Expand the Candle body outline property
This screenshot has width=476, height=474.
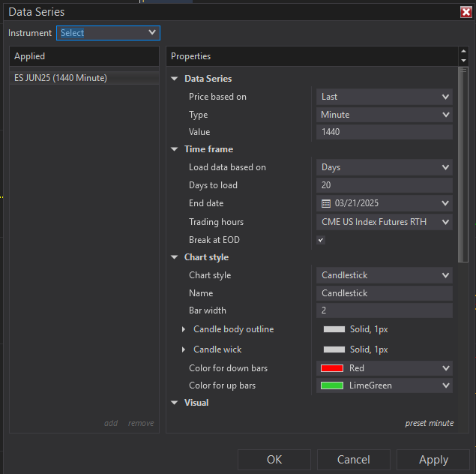pyautogui.click(x=183, y=329)
